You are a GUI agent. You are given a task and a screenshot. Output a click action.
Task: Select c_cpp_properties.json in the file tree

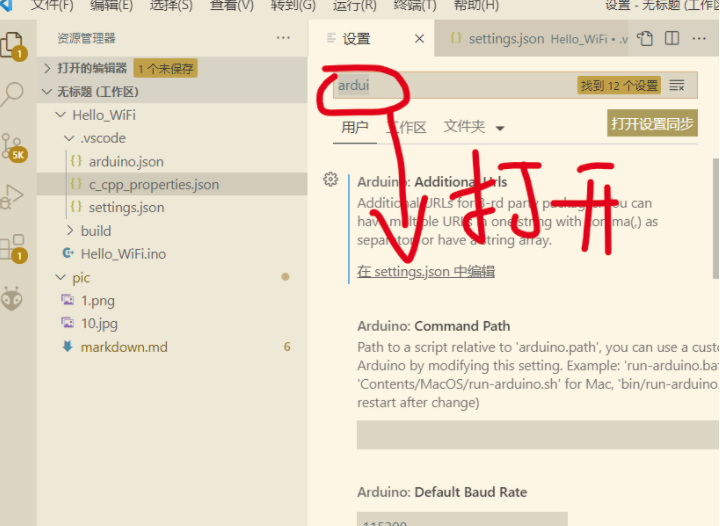pos(154,184)
